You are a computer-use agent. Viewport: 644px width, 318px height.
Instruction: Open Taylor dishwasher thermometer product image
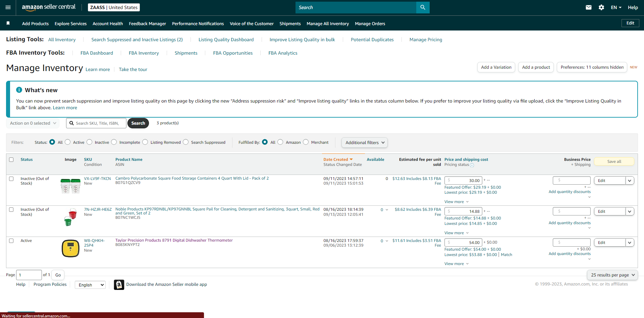pos(70,248)
